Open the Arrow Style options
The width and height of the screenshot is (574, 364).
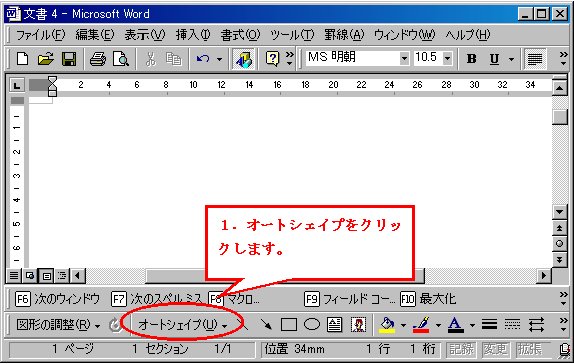pos(536,324)
